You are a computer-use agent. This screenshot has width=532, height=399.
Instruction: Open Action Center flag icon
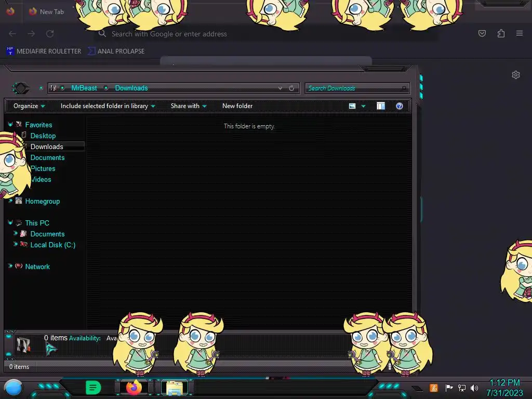coord(449,388)
